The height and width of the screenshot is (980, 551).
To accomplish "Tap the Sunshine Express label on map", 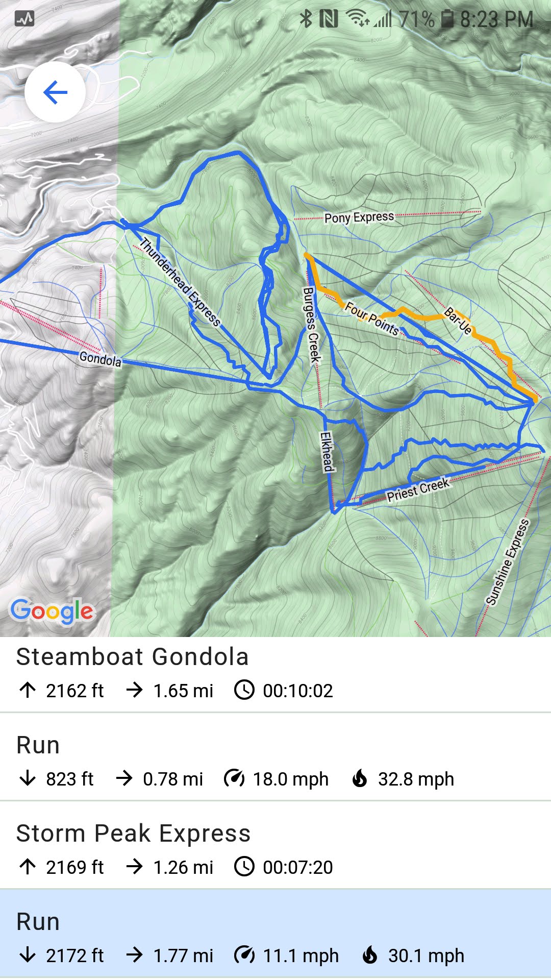I will click(507, 562).
